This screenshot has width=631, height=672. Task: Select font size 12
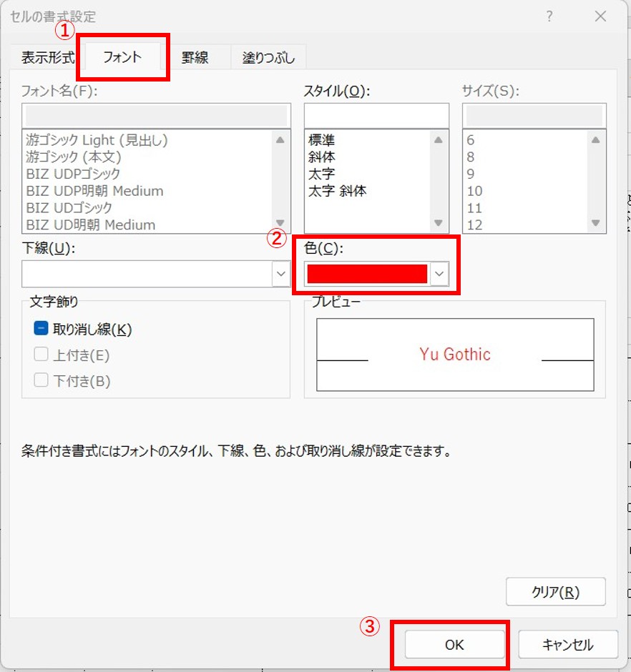pos(474,224)
